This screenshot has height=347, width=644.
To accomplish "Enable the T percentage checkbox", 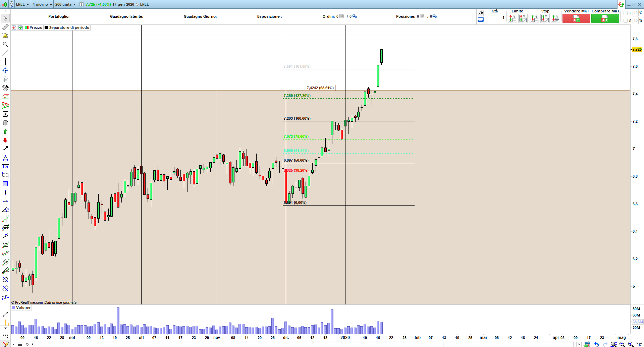I will coord(626,13).
